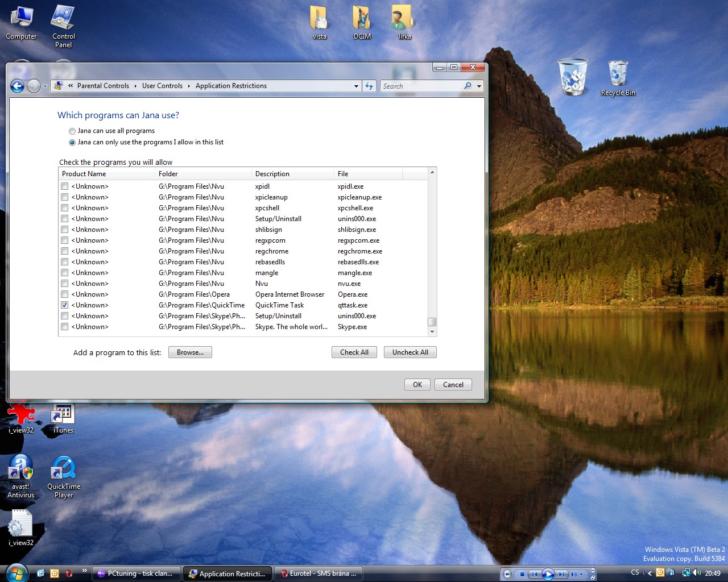Image resolution: width=728 pixels, height=582 pixels.
Task: Uncheck the qttask.exe QuickTime Task box
Action: (65, 305)
